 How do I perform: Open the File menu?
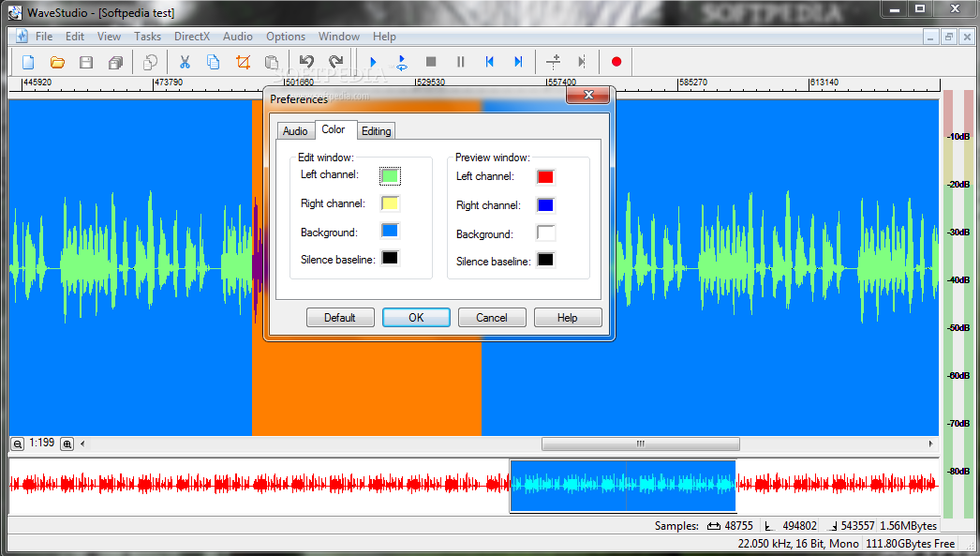(x=44, y=37)
